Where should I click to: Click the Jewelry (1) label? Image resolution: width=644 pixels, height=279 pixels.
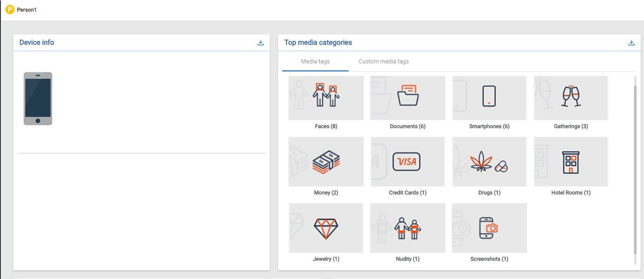(326, 259)
